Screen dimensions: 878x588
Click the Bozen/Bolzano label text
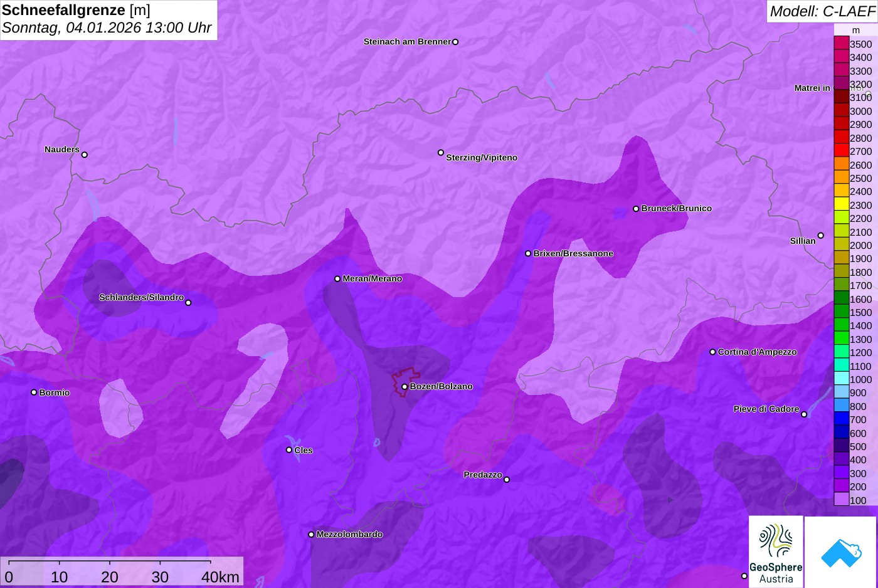coord(442,387)
